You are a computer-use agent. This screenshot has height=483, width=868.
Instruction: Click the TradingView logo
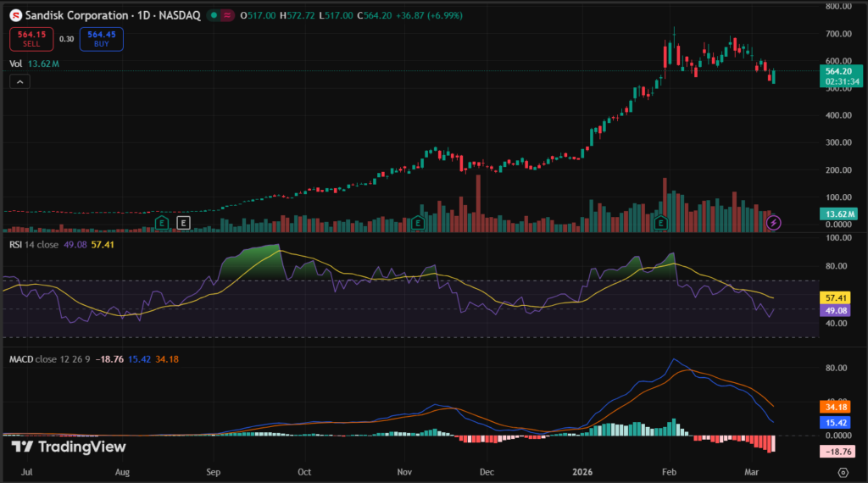point(68,447)
